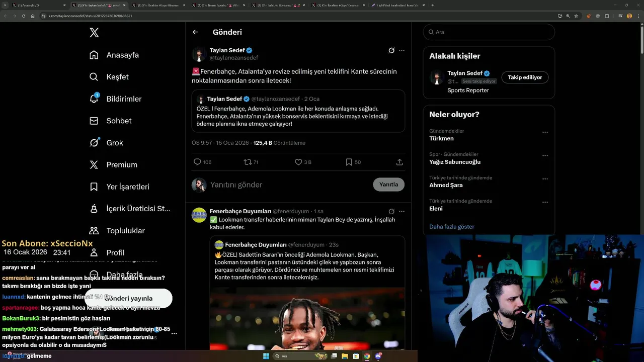The height and width of the screenshot is (362, 644).
Task: Open Sohbet messages
Action: coord(110,121)
